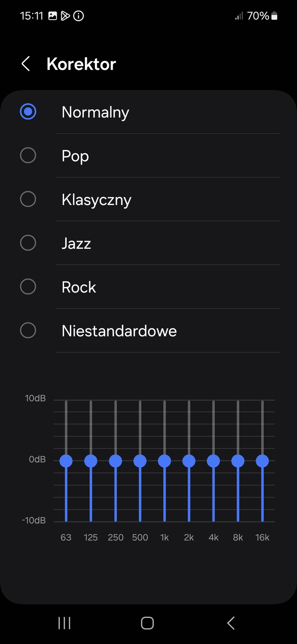Open the recent apps navigation button

pyautogui.click(x=64, y=623)
